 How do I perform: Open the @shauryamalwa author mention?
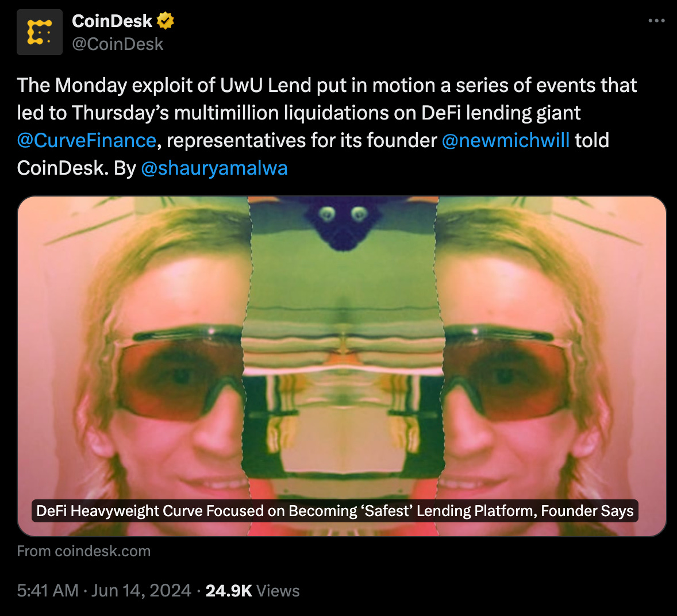point(214,168)
